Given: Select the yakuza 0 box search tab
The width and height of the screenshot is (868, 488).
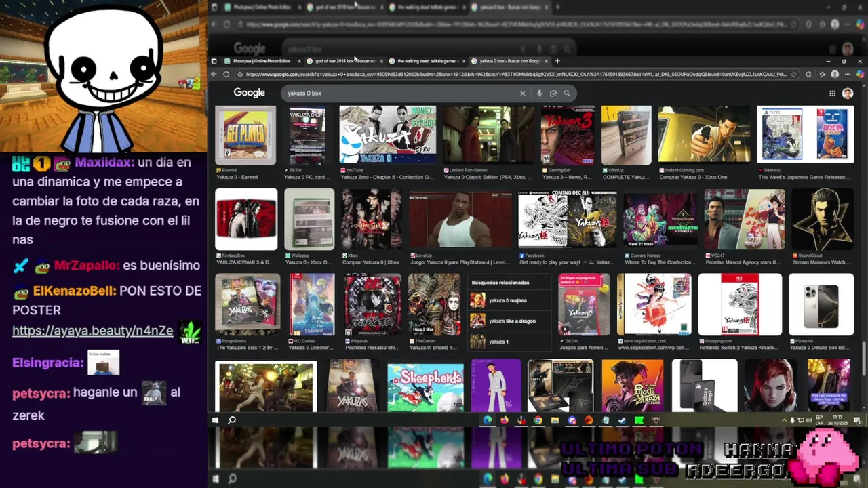Looking at the screenshot, I should point(509,61).
